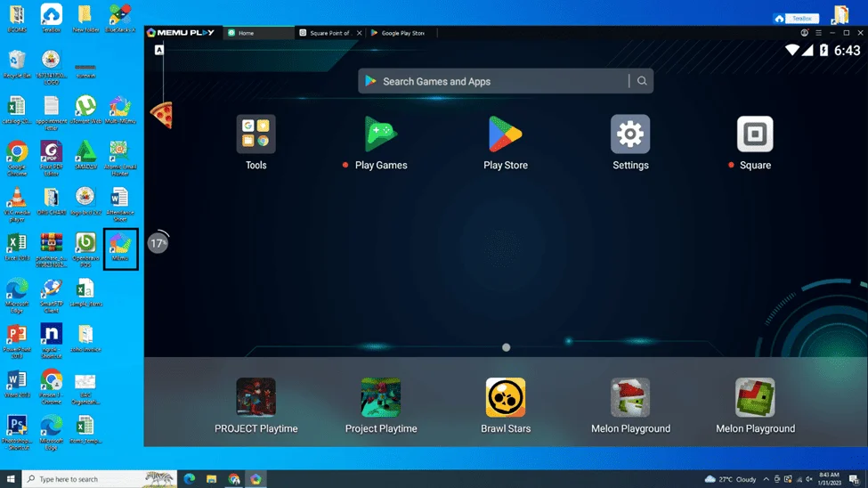
Task: Select TeraBox desktop icon at top left
Action: pos(51,18)
